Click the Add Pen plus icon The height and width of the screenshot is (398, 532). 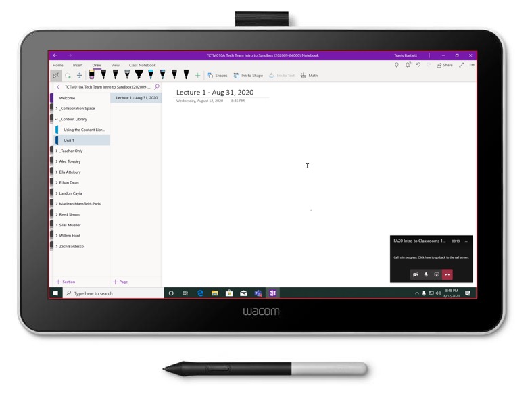pos(197,76)
